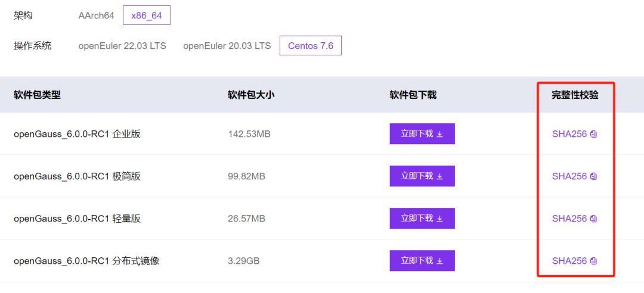The height and width of the screenshot is (293, 644).
Task: Click copy icon beside 分布式镜像 SHA256
Action: [x=593, y=261]
